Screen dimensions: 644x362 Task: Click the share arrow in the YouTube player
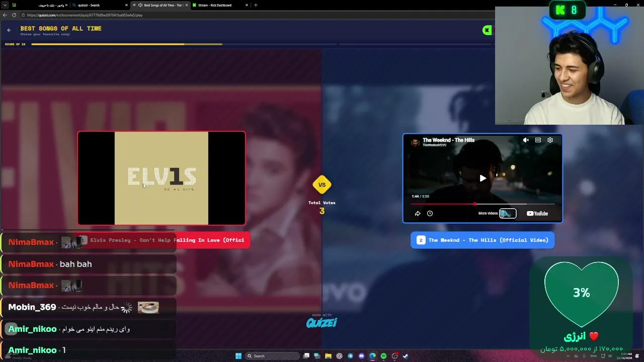pos(418,213)
